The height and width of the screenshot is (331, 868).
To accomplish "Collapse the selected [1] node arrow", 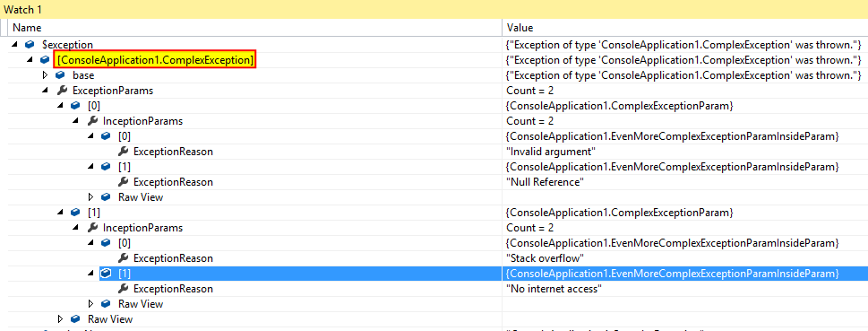I will pos(90,274).
